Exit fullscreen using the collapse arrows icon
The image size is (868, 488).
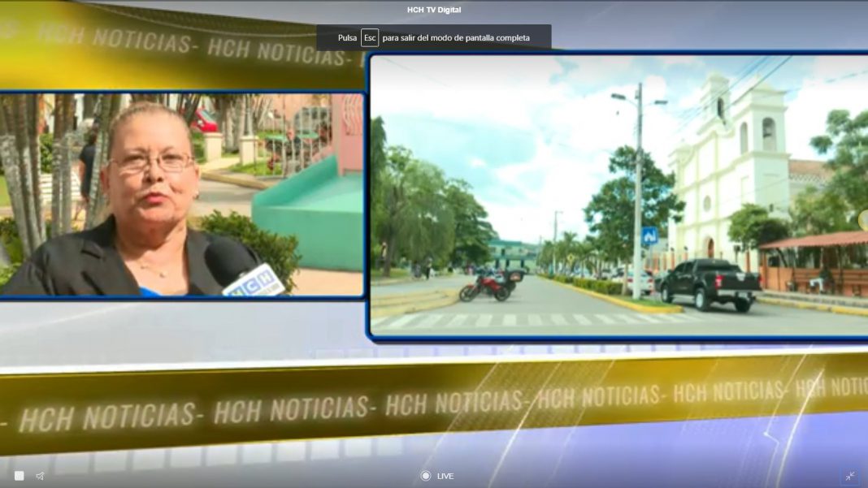(x=849, y=476)
